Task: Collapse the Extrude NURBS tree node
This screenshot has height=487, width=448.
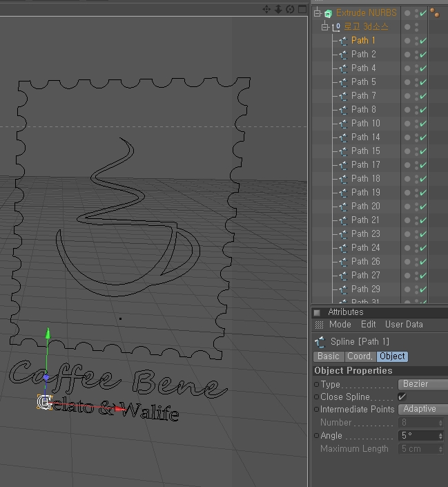Action: coord(317,13)
